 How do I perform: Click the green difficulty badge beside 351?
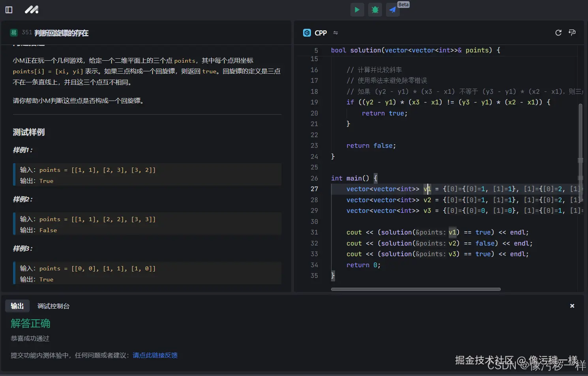(14, 33)
